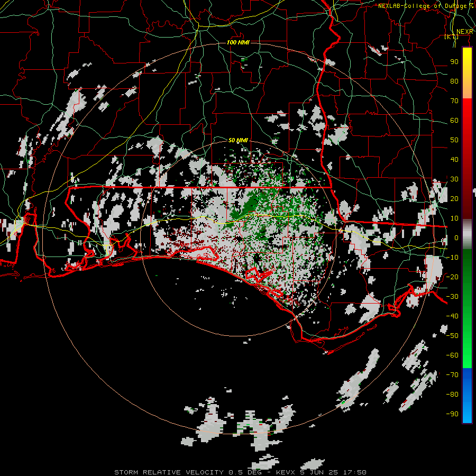This screenshot has height=476, width=476.
Task: Click the -90 label on color scale
Action: (x=452, y=414)
